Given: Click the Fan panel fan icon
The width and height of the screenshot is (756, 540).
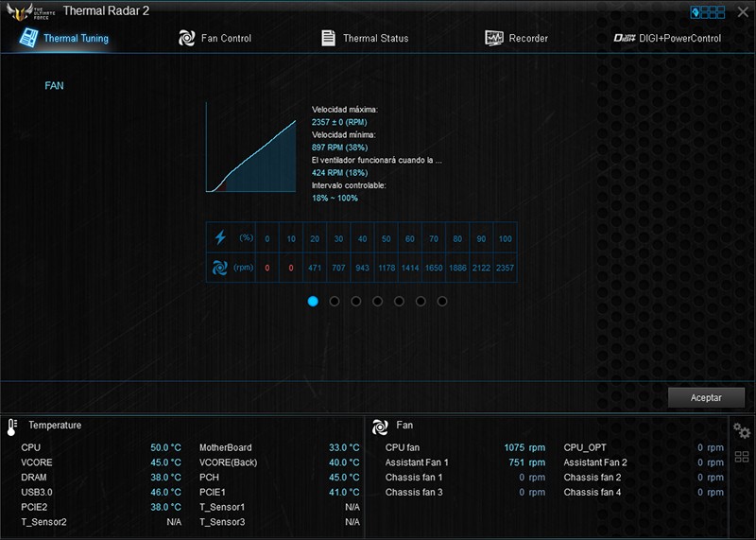Looking at the screenshot, I should pyautogui.click(x=380, y=427).
